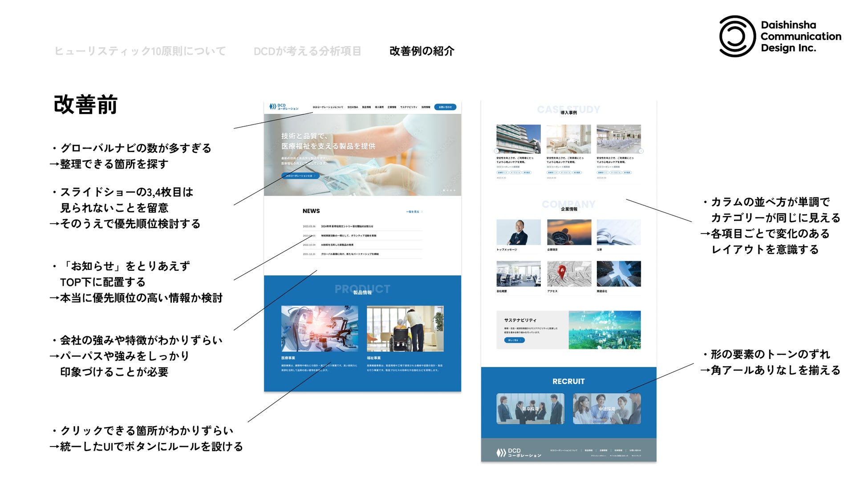Open the トップメッセージ portrait thumbnail
Image resolution: width=868 pixels, height=483 pixels.
click(x=519, y=232)
